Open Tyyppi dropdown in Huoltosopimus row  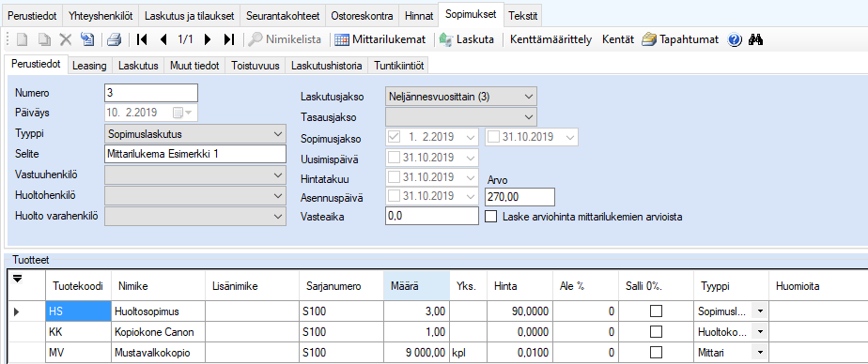[759, 312]
